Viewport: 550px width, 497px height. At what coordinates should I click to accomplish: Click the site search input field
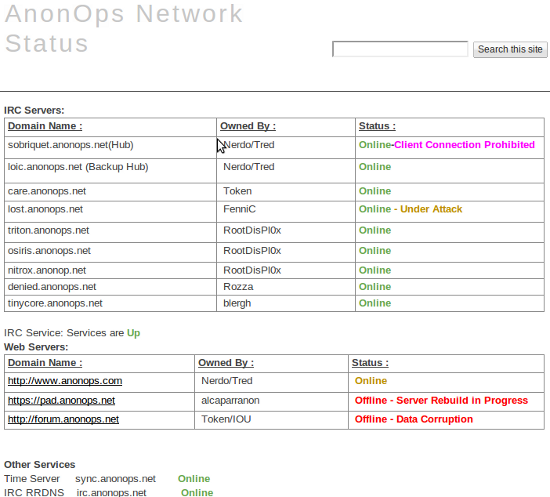pyautogui.click(x=400, y=49)
